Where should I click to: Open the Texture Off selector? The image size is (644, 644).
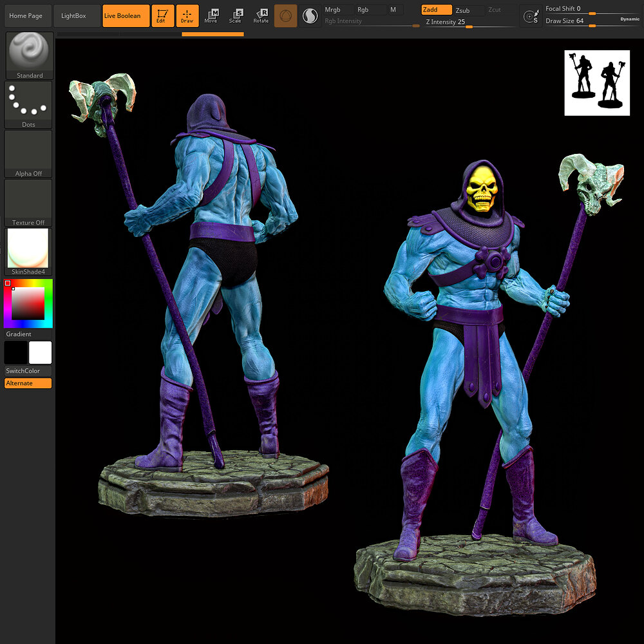(28, 203)
